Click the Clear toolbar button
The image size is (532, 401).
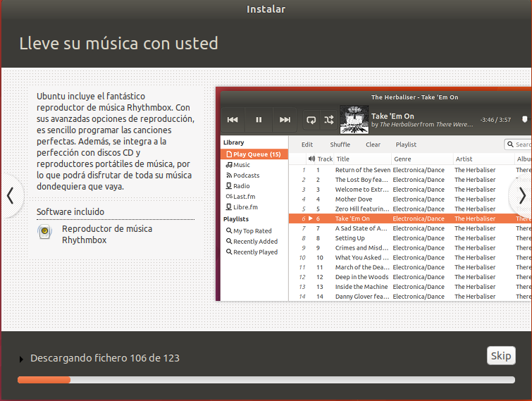[373, 144]
